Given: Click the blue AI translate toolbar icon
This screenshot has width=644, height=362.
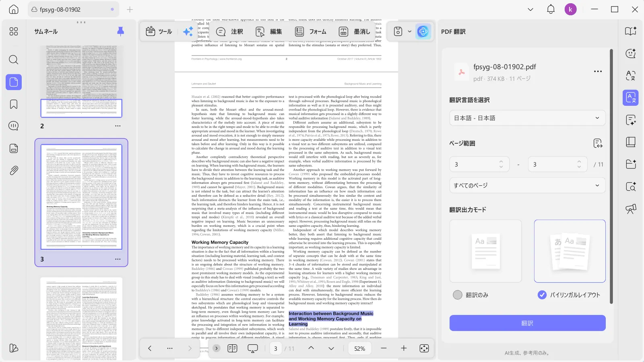Looking at the screenshot, I should [x=423, y=31].
